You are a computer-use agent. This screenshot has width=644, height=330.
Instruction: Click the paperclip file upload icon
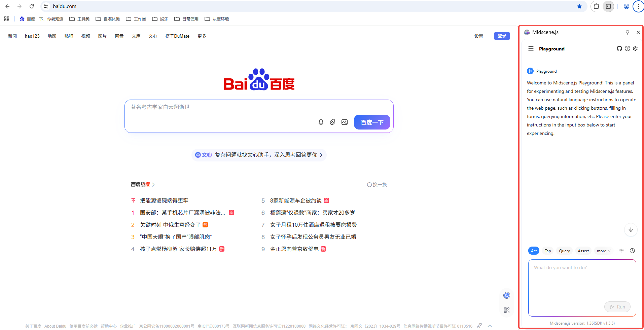[x=332, y=122]
